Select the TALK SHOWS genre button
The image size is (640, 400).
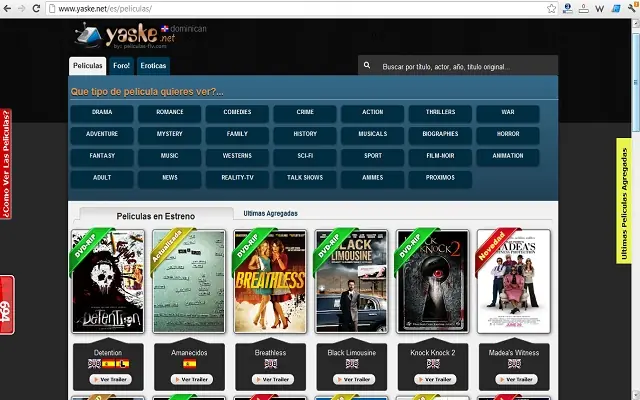[x=305, y=179]
